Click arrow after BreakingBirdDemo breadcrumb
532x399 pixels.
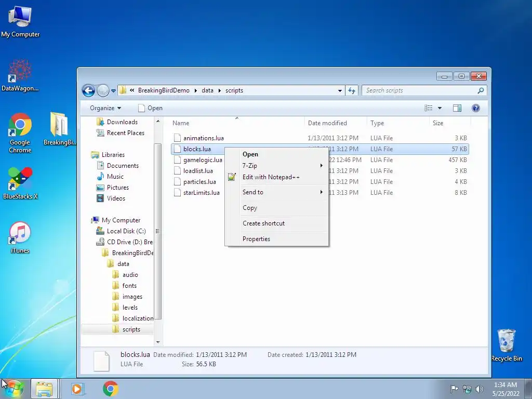[196, 90]
